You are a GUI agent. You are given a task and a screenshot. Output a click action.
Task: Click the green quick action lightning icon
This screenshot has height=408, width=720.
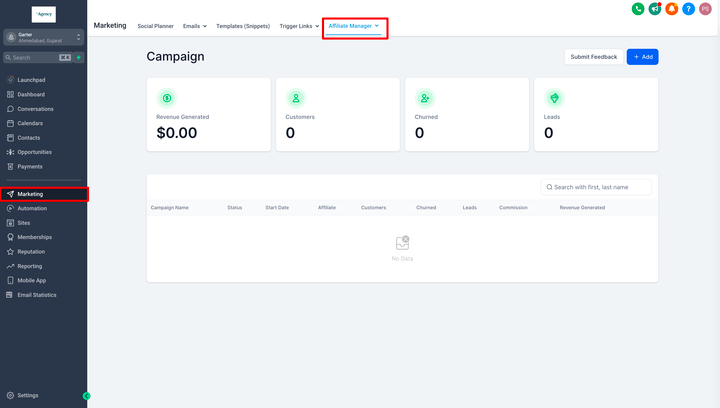pyautogui.click(x=79, y=58)
